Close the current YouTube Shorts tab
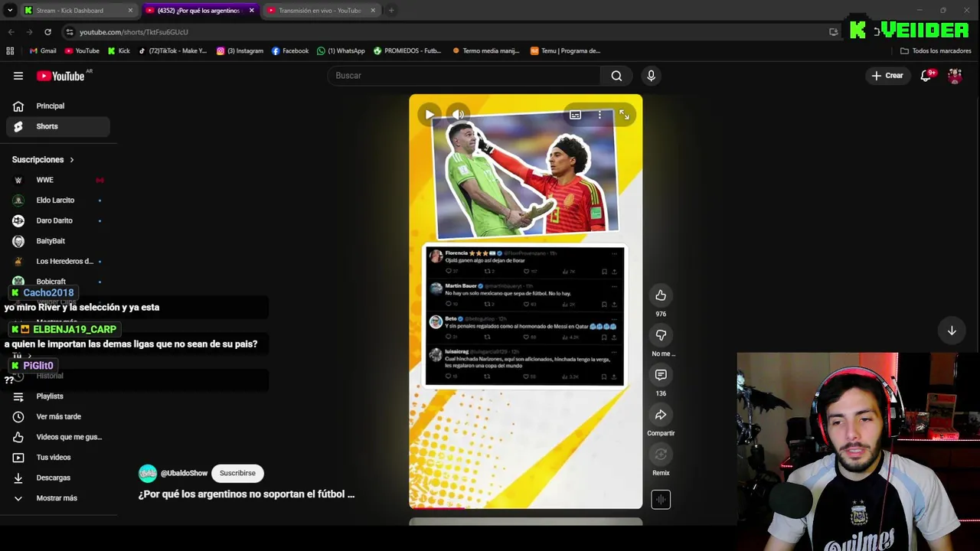Image resolution: width=980 pixels, height=551 pixels. click(251, 11)
